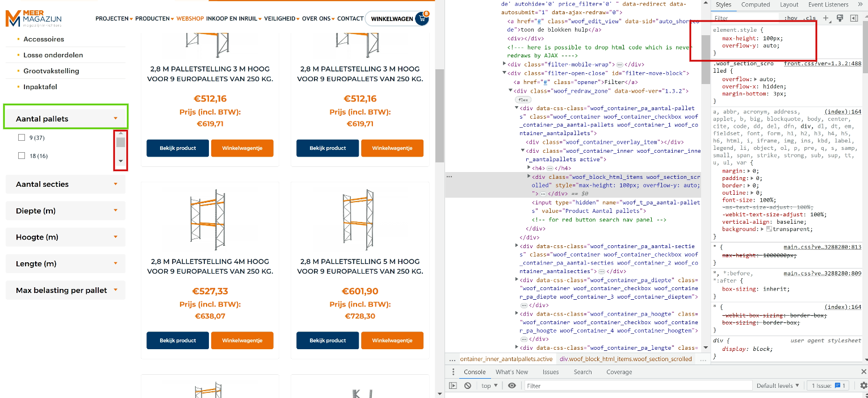
Task: Open the Default levels dropdown
Action: (x=778, y=386)
